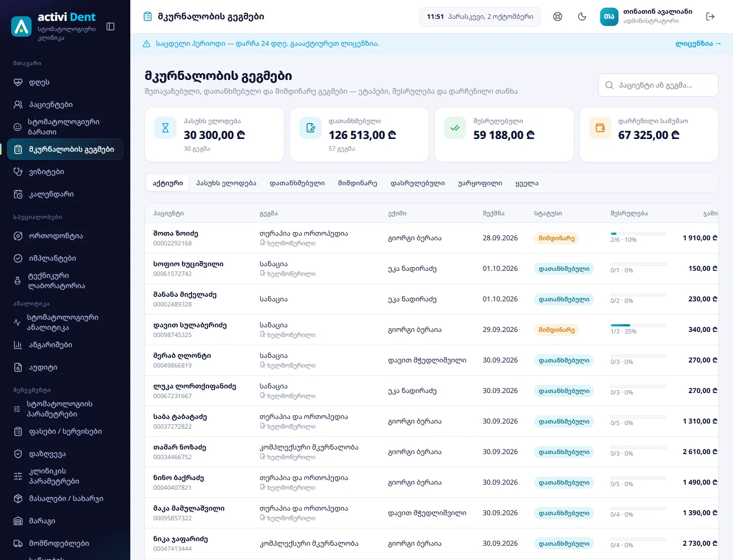Switch to მიმდინარე tab
The image size is (733, 560).
[x=357, y=183]
